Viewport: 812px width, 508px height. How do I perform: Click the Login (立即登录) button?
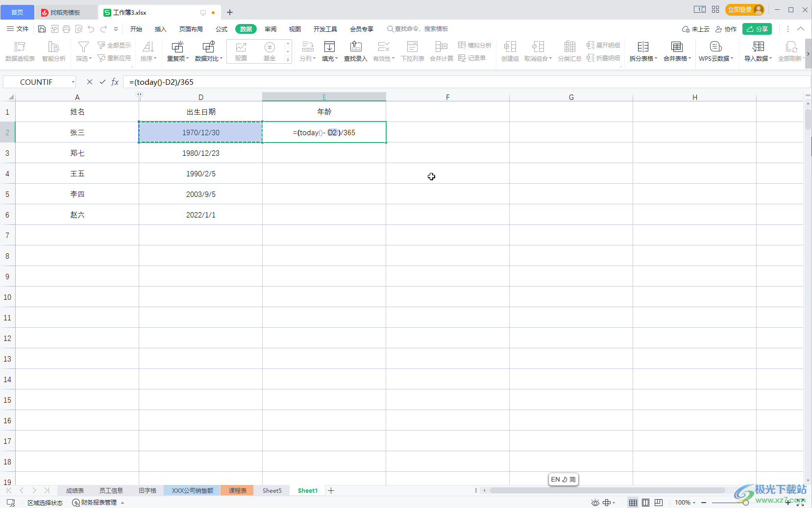click(x=745, y=10)
